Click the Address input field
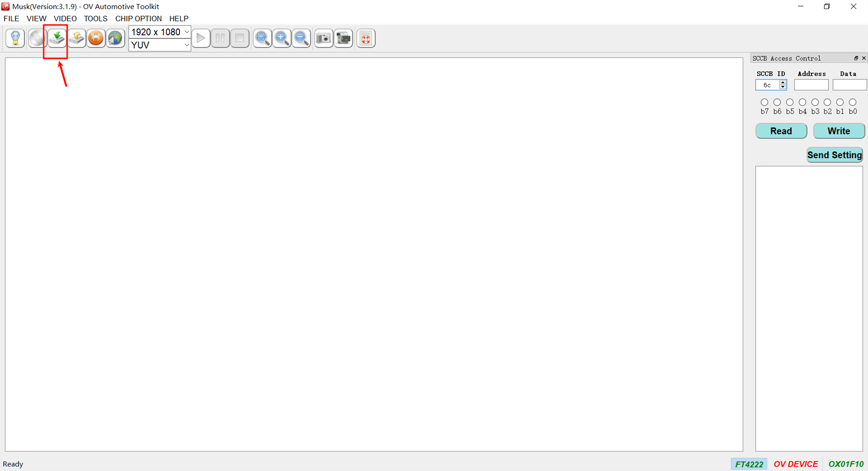The image size is (868, 471). [x=811, y=85]
